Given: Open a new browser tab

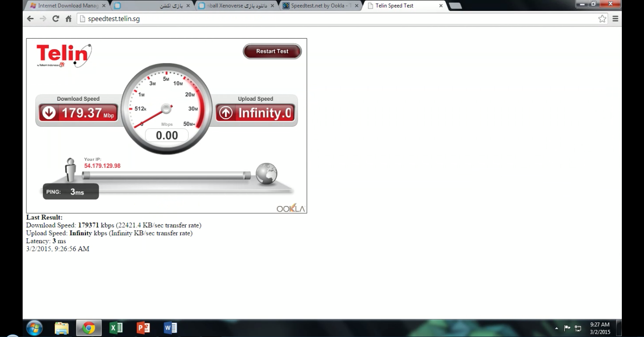Looking at the screenshot, I should click(455, 6).
